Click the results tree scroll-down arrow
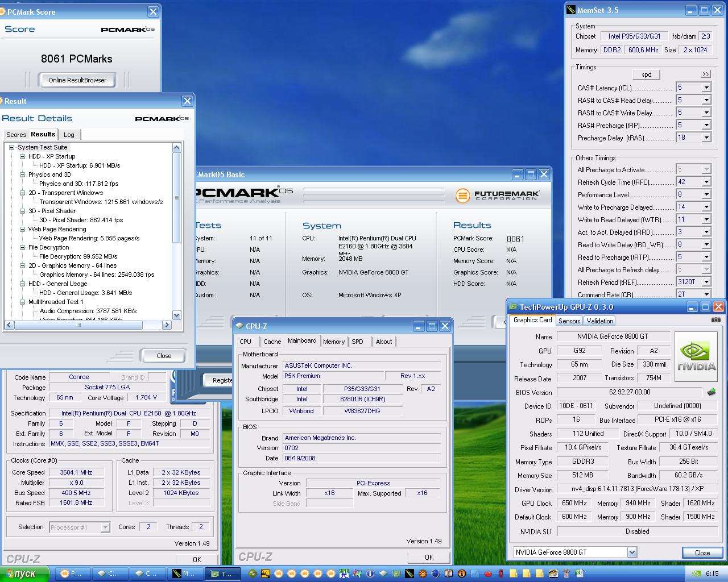Screen dimensions: 728x582 point(176,315)
